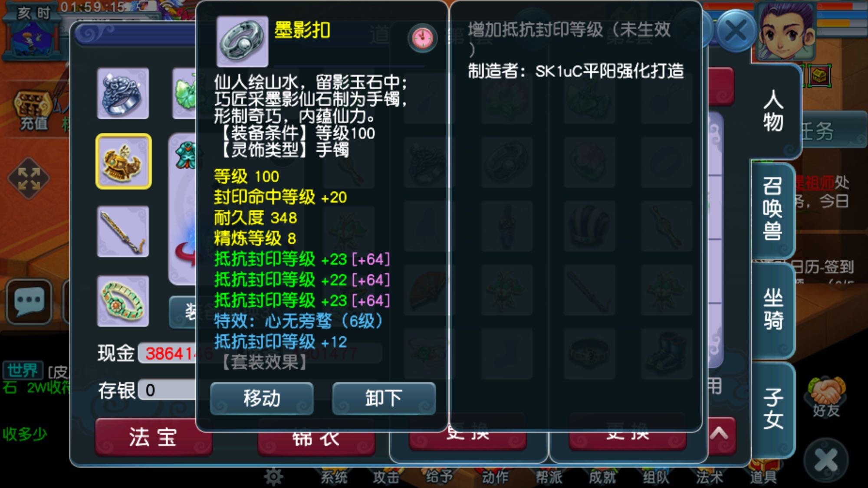Close the inventory panel with blue X
This screenshot has width=868, height=488.
(x=736, y=31)
